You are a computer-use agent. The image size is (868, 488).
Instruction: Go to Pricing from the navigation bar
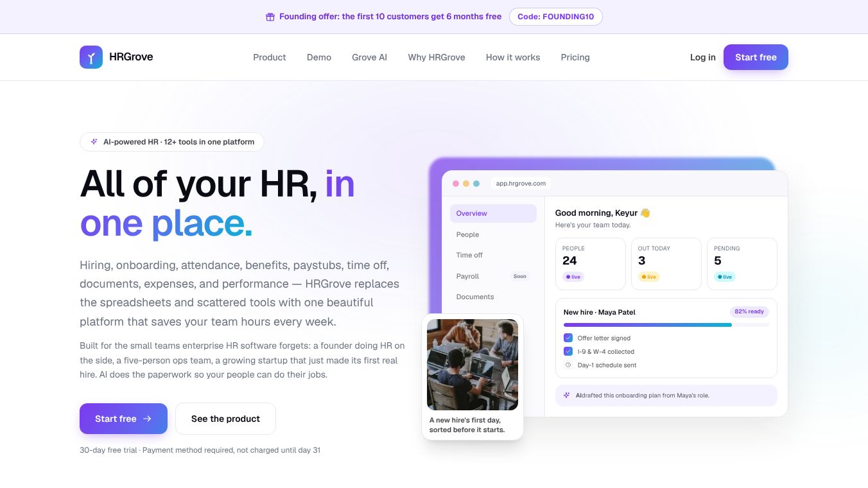pos(575,57)
